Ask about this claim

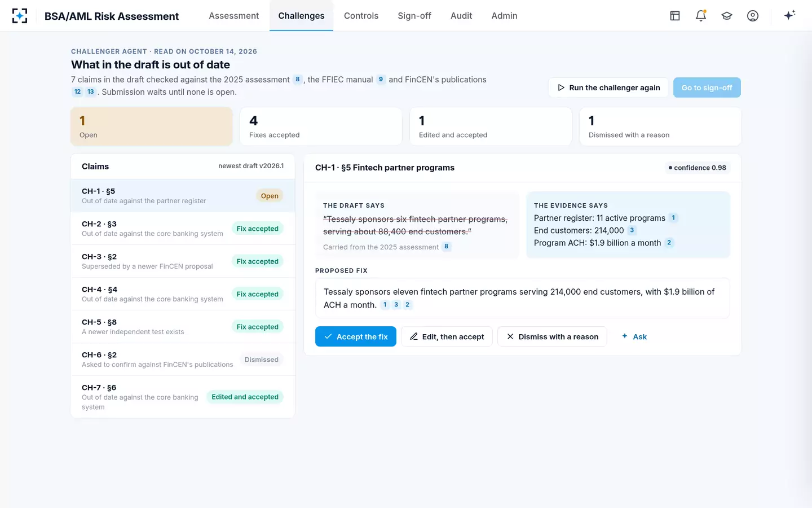click(x=634, y=336)
